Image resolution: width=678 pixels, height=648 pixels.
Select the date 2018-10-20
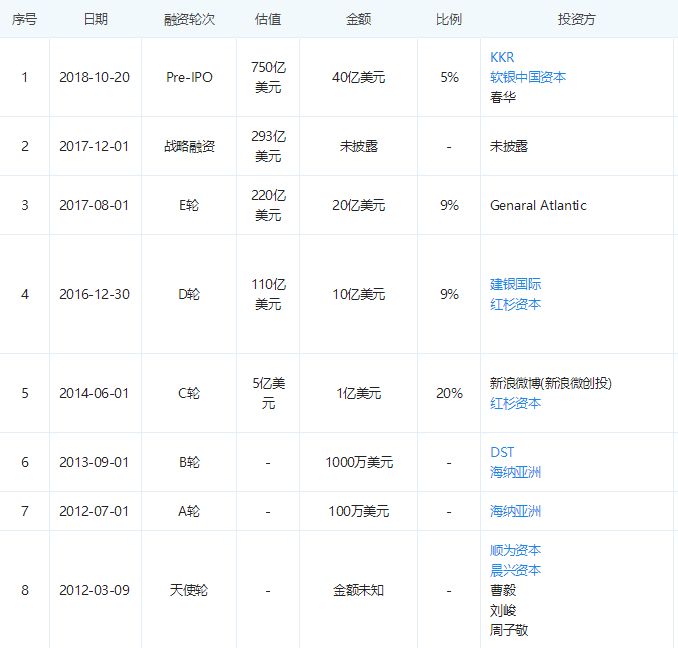(94, 77)
